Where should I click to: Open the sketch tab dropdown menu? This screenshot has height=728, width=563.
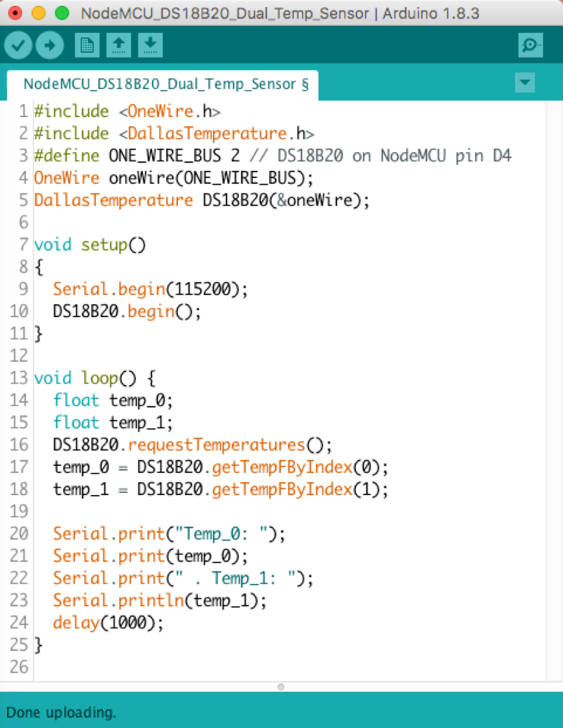click(x=525, y=83)
